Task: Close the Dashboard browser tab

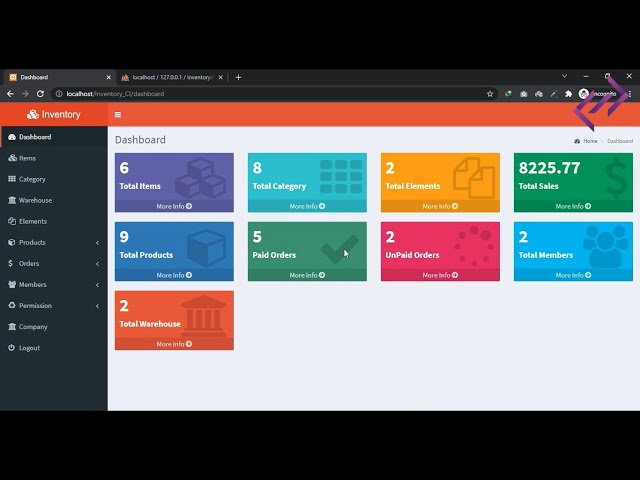Action: click(x=109, y=78)
